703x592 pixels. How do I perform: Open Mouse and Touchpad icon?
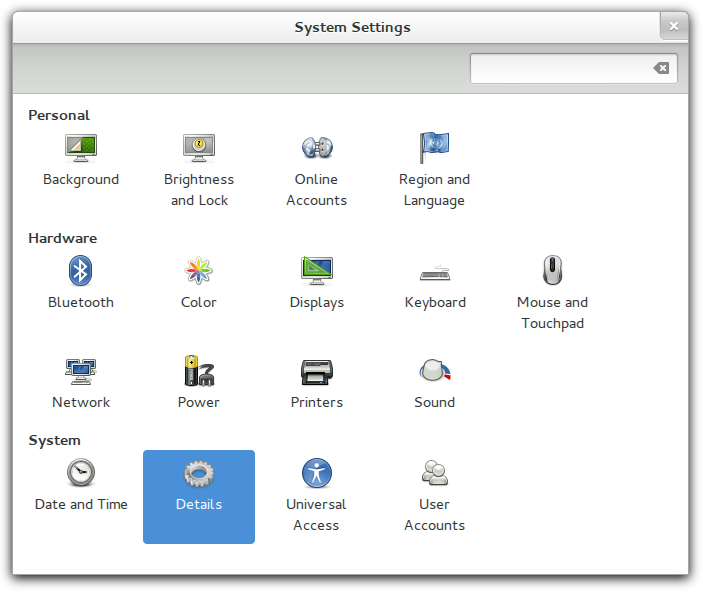tap(552, 270)
